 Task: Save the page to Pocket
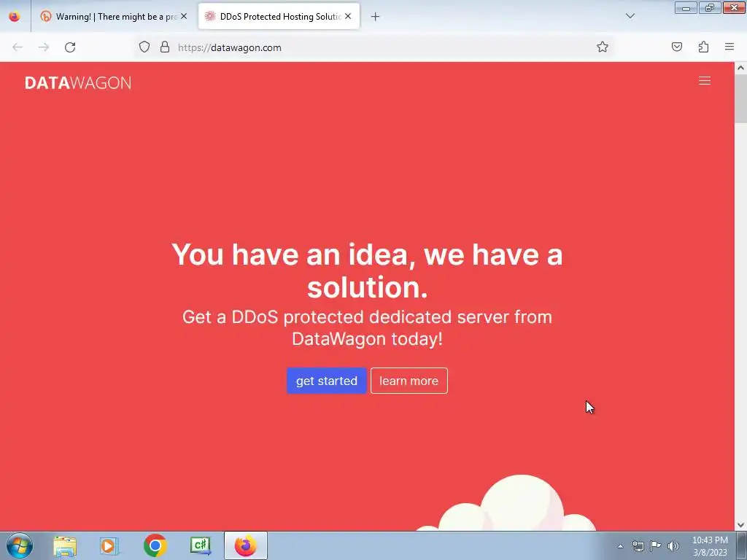pyautogui.click(x=677, y=47)
